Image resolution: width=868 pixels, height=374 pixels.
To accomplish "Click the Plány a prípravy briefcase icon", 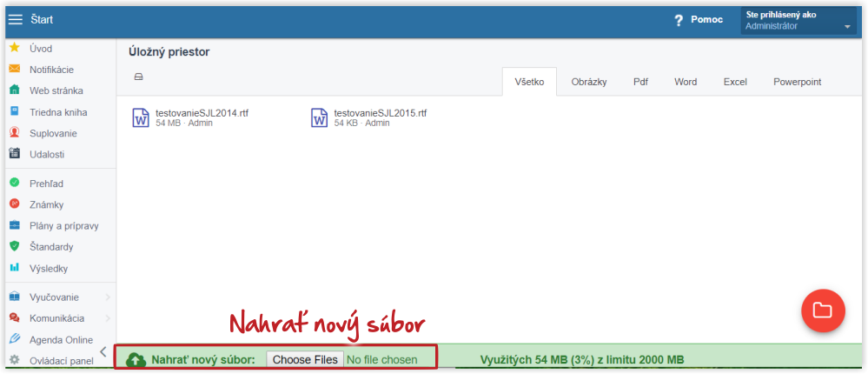I will [x=15, y=225].
